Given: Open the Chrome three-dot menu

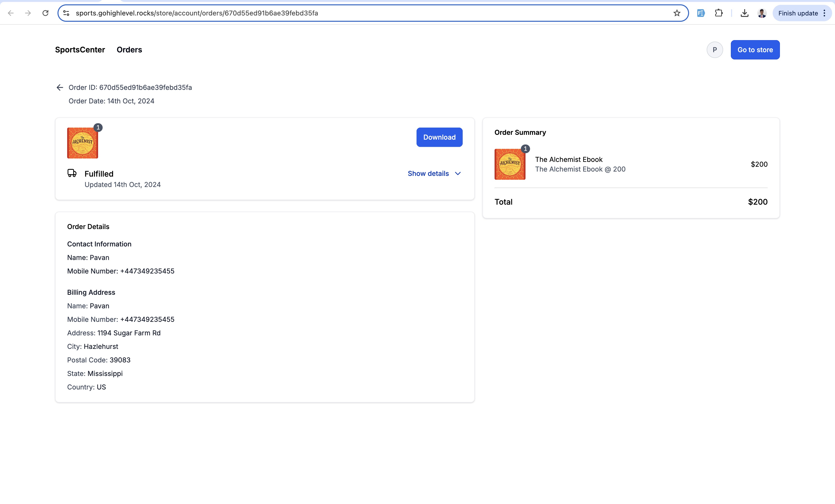Looking at the screenshot, I should (x=825, y=13).
